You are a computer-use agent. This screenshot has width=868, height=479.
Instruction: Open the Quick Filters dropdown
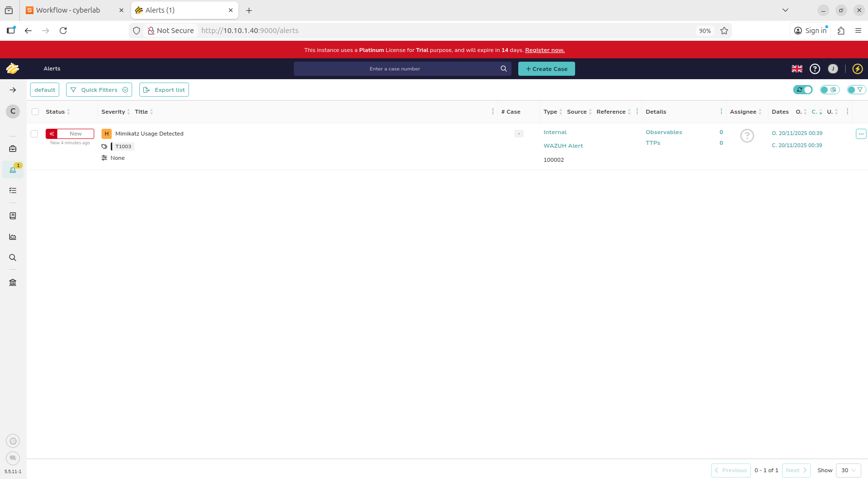pyautogui.click(x=99, y=90)
